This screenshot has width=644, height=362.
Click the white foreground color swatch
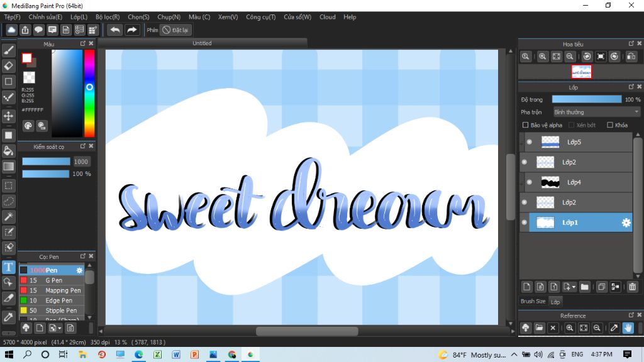27,58
